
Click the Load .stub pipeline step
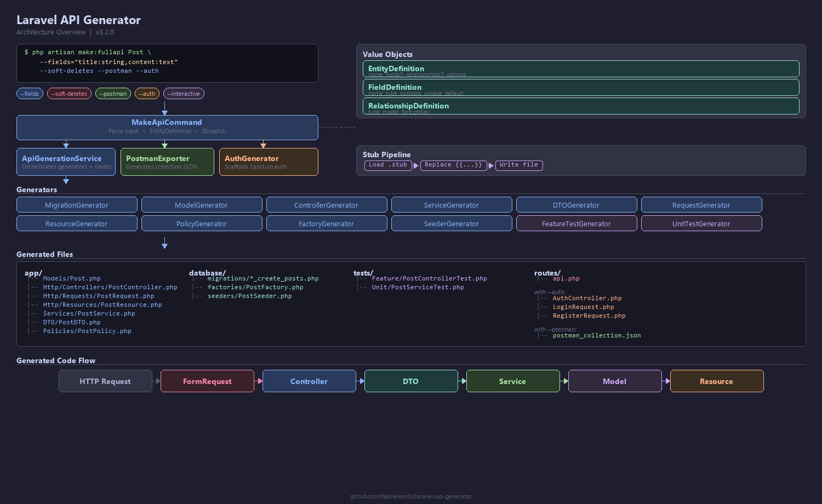[x=388, y=165]
